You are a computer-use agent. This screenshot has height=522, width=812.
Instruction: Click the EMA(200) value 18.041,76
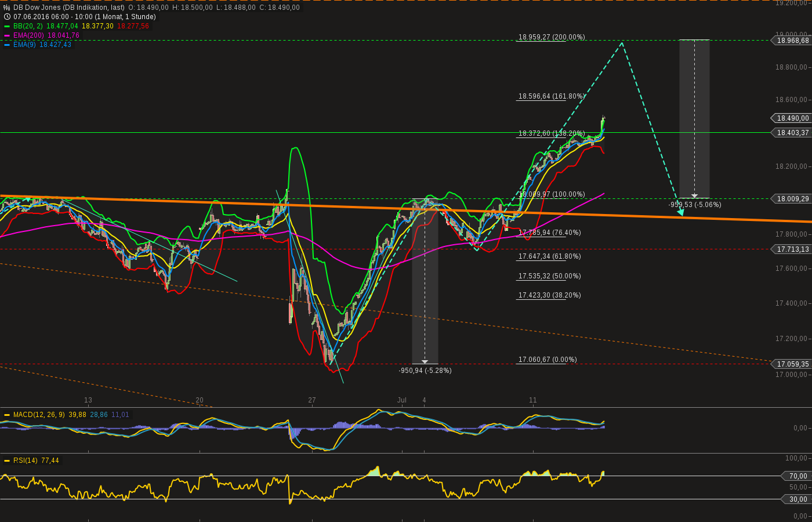click(x=63, y=35)
